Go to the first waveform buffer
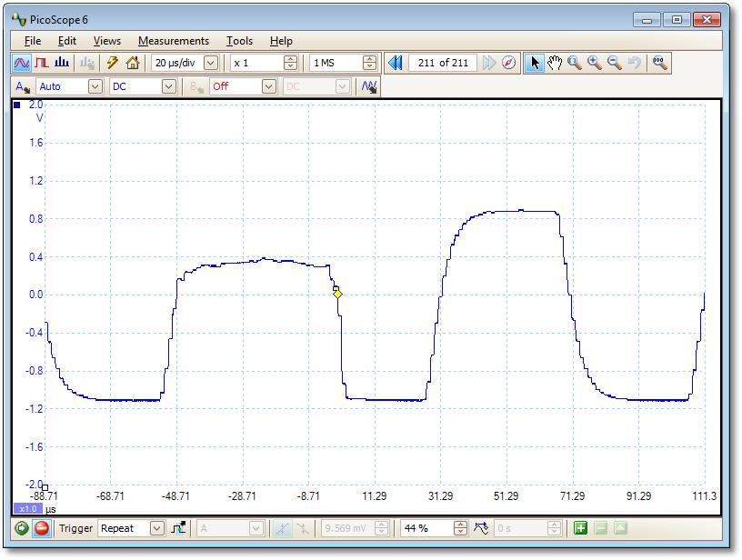The image size is (742, 560). pyautogui.click(x=396, y=63)
